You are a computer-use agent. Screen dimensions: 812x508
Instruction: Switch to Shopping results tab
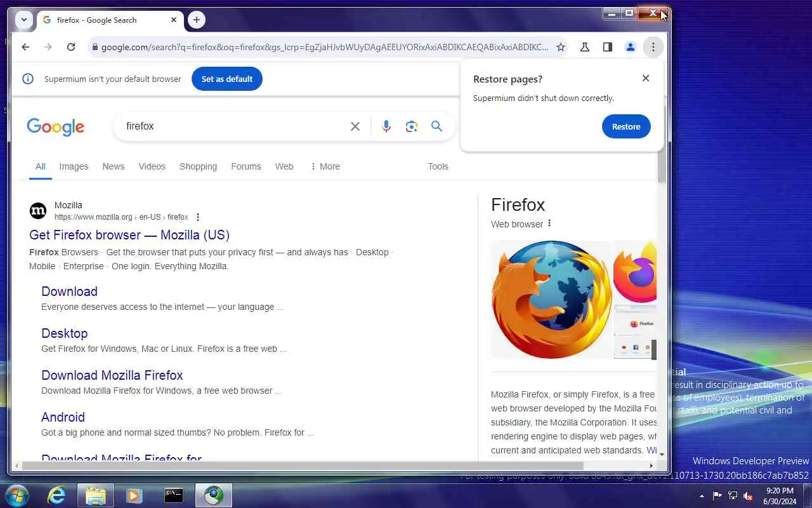pos(198,166)
